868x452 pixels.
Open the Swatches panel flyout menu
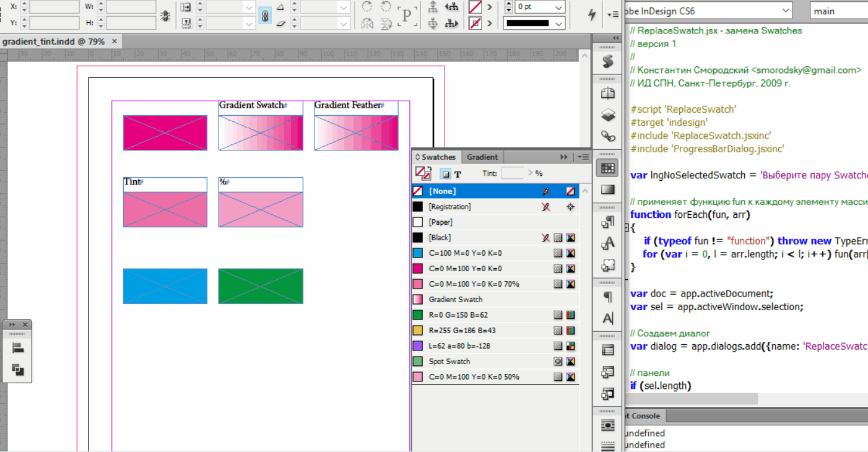(x=583, y=157)
